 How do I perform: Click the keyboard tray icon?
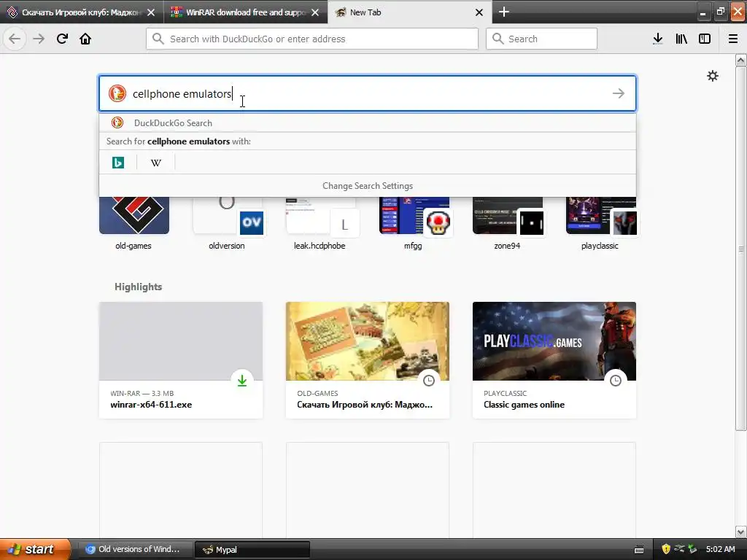639,550
